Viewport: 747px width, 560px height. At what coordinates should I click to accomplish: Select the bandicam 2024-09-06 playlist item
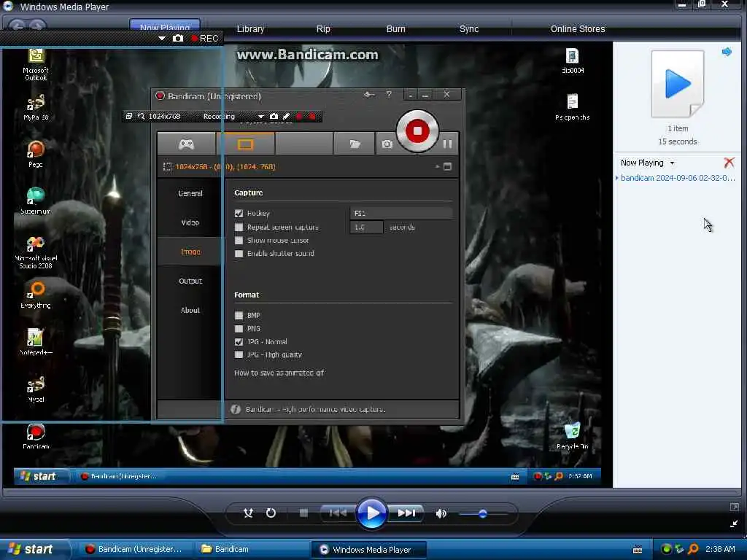tap(678, 178)
